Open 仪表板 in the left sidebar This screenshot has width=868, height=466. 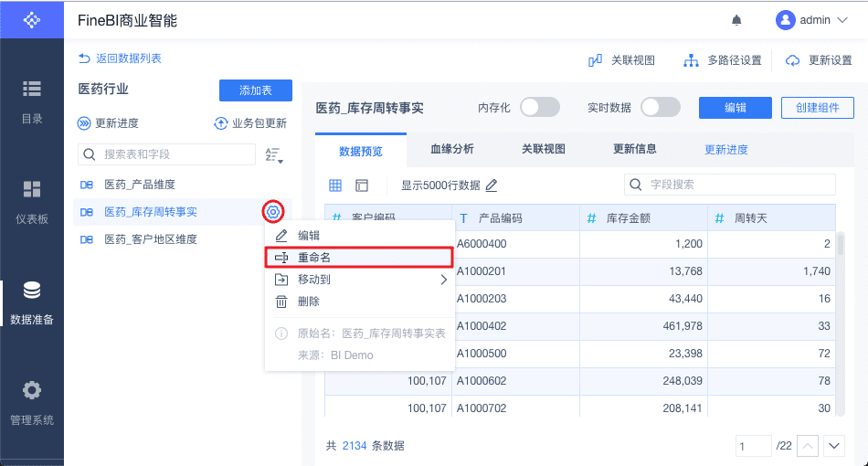click(x=32, y=202)
